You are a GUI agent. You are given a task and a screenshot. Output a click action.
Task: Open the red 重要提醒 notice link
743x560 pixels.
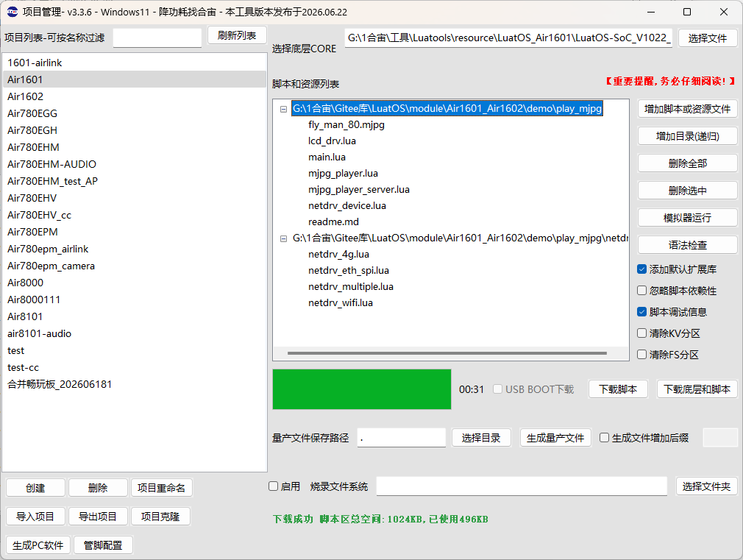(x=670, y=81)
